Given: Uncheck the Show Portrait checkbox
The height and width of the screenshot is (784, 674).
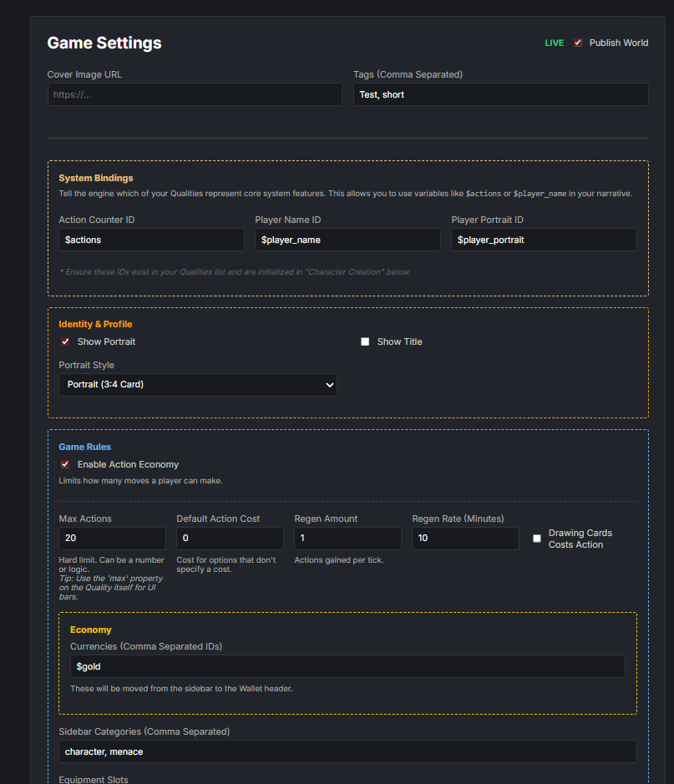Looking at the screenshot, I should [65, 341].
